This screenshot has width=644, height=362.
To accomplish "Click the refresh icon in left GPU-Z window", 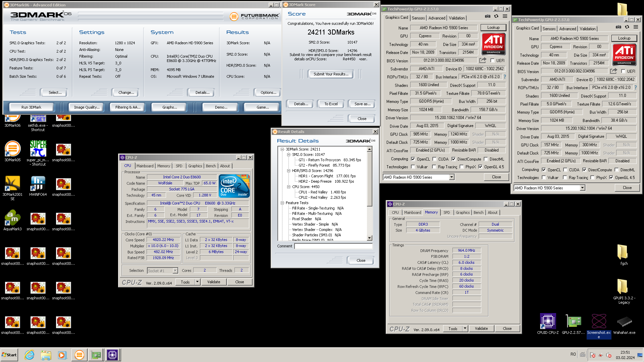I will pos(496,16).
